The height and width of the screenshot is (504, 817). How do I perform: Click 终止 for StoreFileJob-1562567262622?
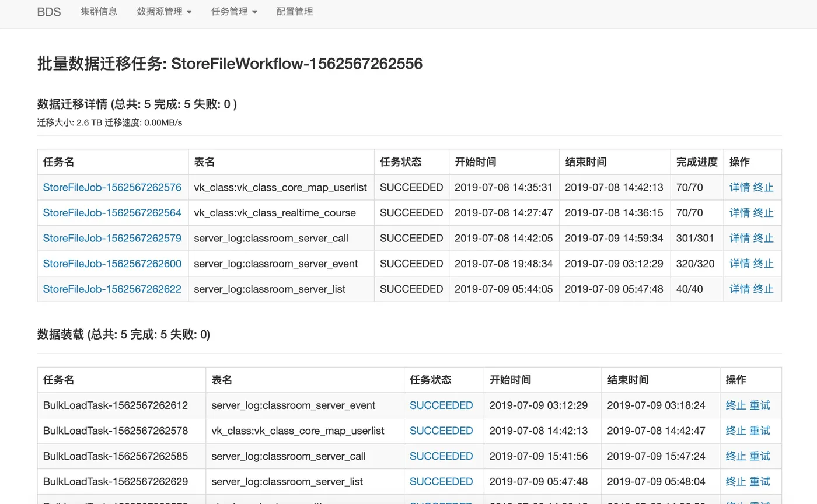click(763, 289)
